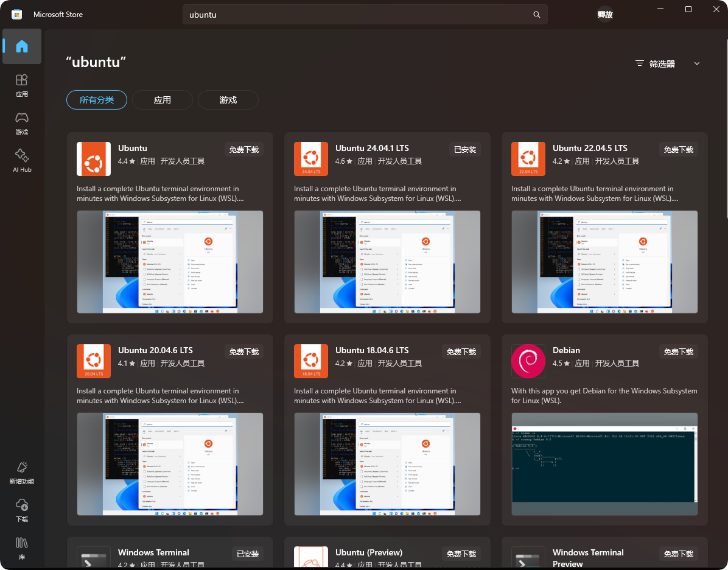Open the 主页 home icon in sidebar

(x=21, y=46)
